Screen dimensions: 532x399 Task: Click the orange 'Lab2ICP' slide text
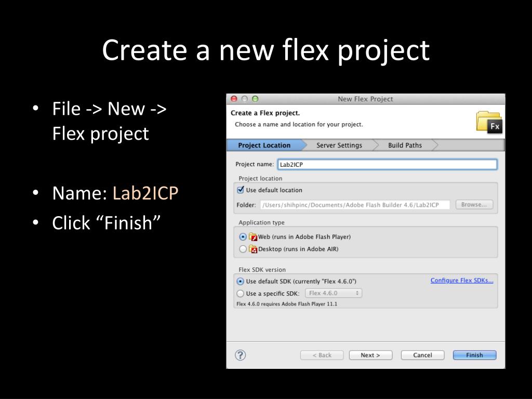(145, 193)
